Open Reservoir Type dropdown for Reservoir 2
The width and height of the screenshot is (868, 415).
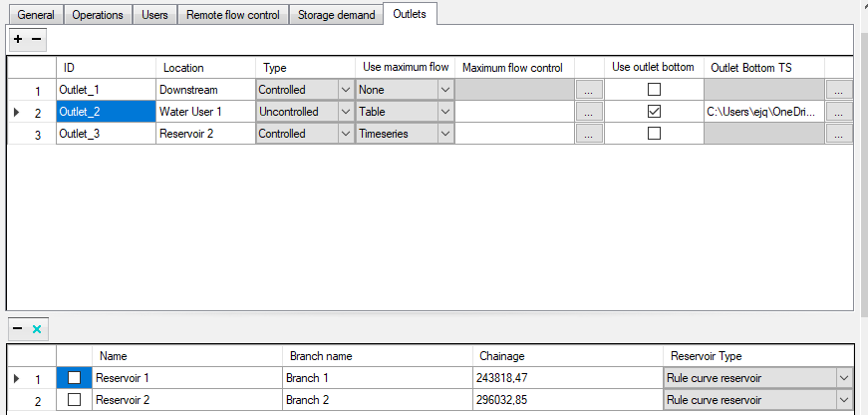click(844, 399)
